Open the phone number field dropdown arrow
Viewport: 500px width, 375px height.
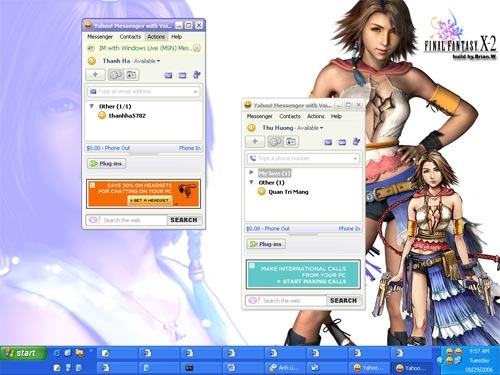355,159
